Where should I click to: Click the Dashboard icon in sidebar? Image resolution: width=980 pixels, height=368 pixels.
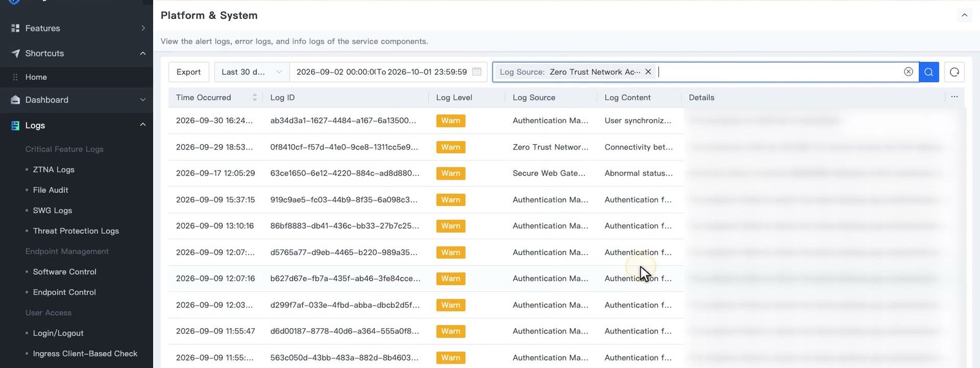pos(15,100)
